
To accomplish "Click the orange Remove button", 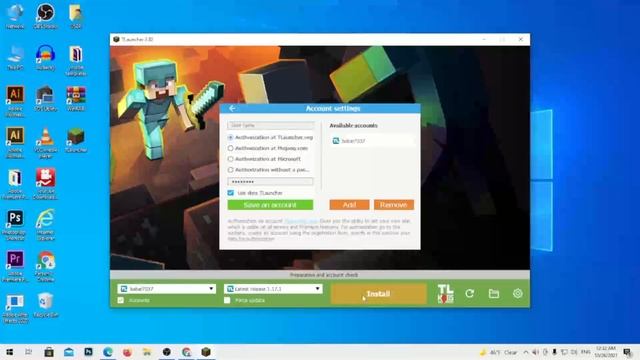I will point(394,205).
